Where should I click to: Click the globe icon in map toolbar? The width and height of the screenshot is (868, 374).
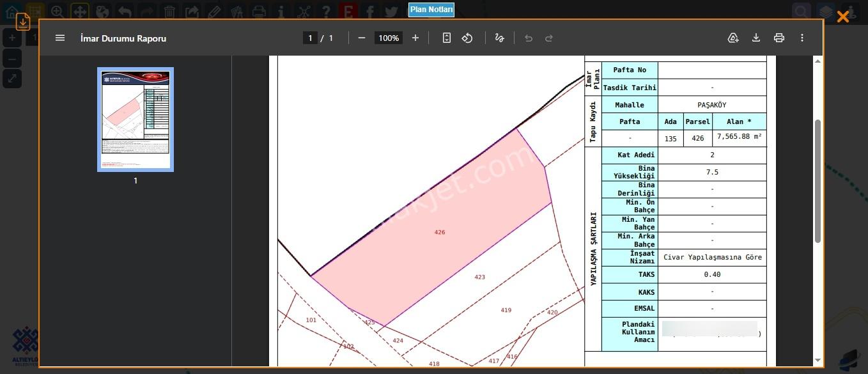[x=102, y=11]
